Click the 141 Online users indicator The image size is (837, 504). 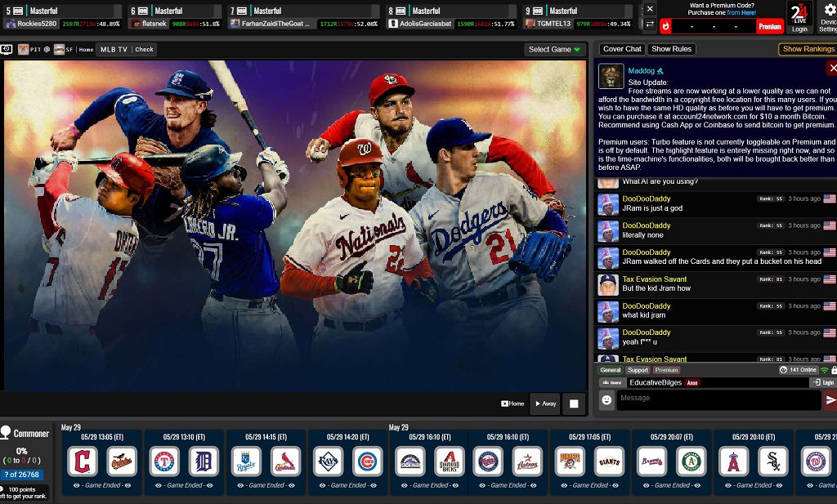click(x=798, y=370)
